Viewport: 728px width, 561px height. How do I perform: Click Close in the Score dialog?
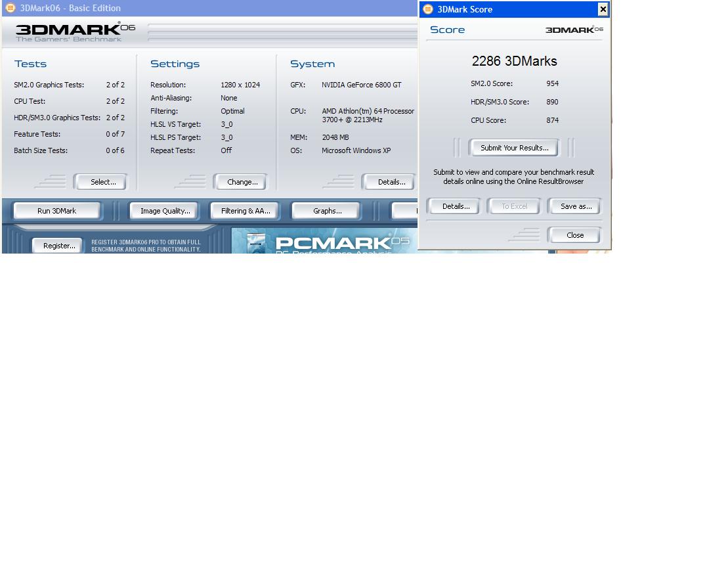[x=574, y=235]
